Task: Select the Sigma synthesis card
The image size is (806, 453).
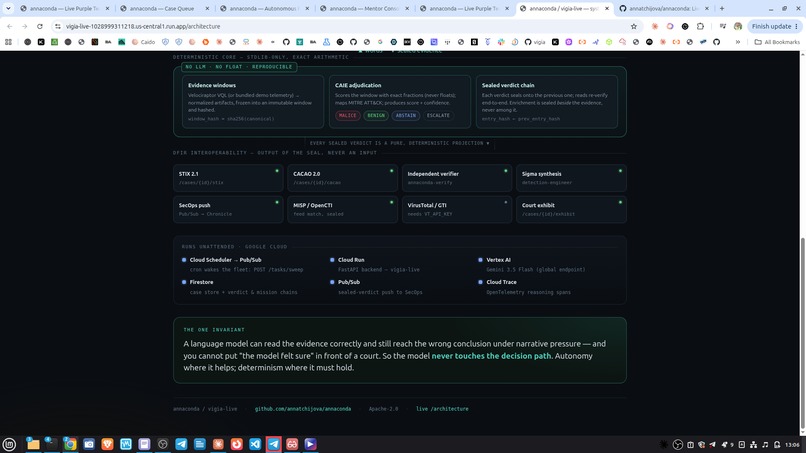Action: click(x=571, y=178)
